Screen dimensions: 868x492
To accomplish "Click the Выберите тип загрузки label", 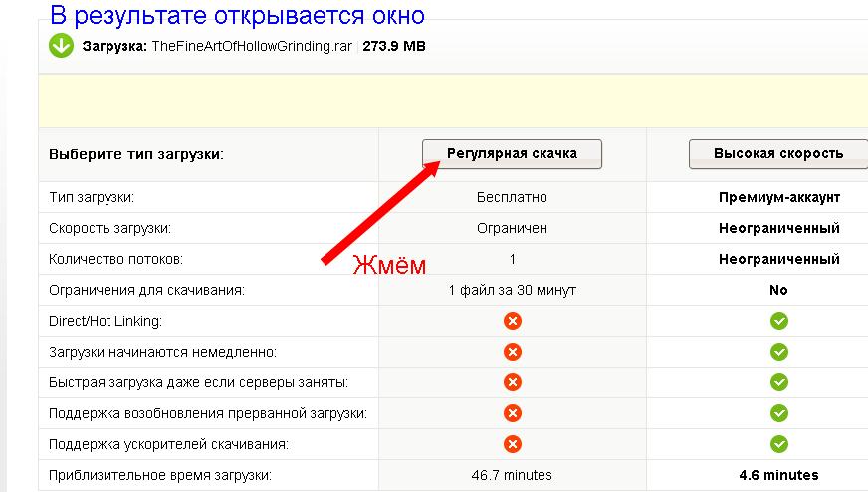I will pos(136,154).
